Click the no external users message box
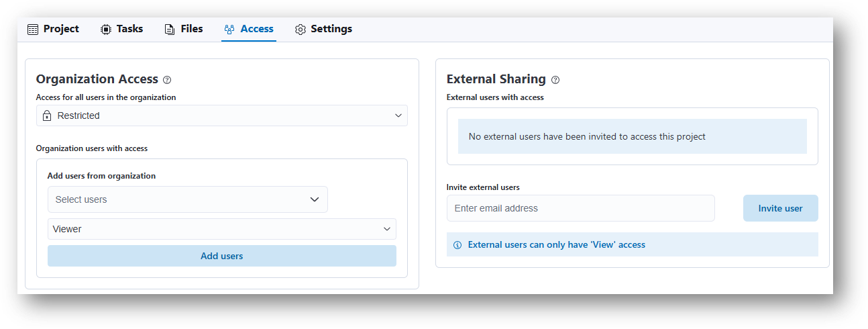Screen dimensions: 868x329 (x=633, y=136)
